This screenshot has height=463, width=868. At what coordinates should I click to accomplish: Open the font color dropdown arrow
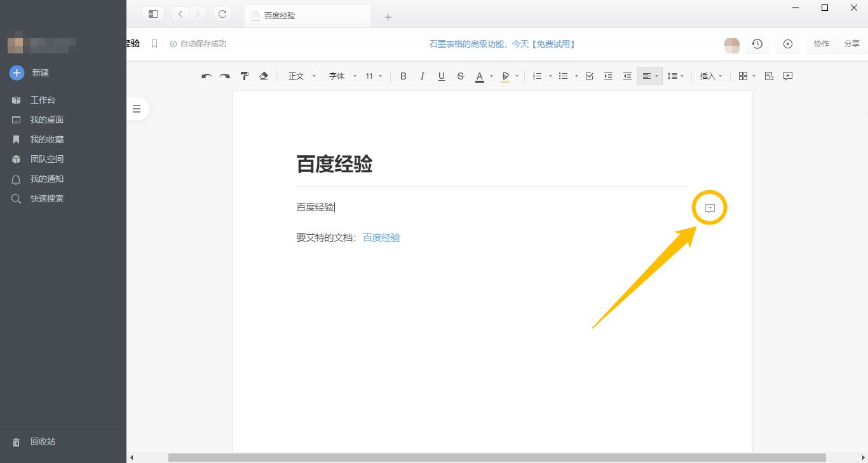pos(491,76)
